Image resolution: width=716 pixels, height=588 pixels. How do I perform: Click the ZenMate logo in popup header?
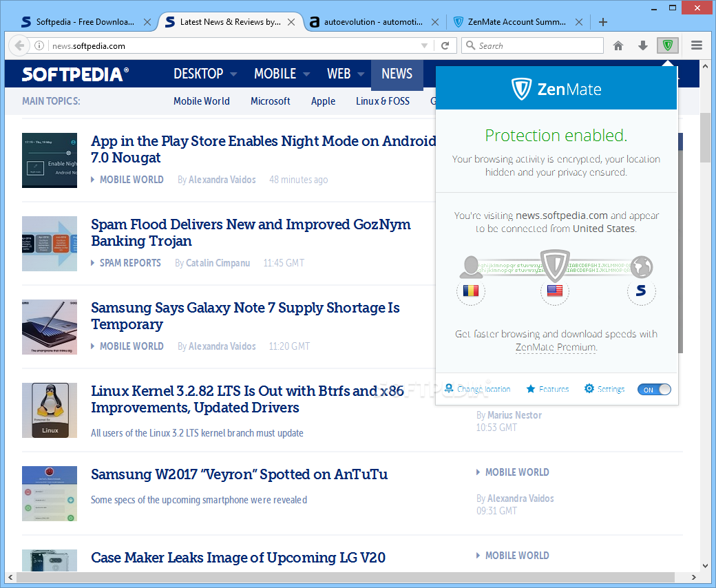tap(556, 89)
